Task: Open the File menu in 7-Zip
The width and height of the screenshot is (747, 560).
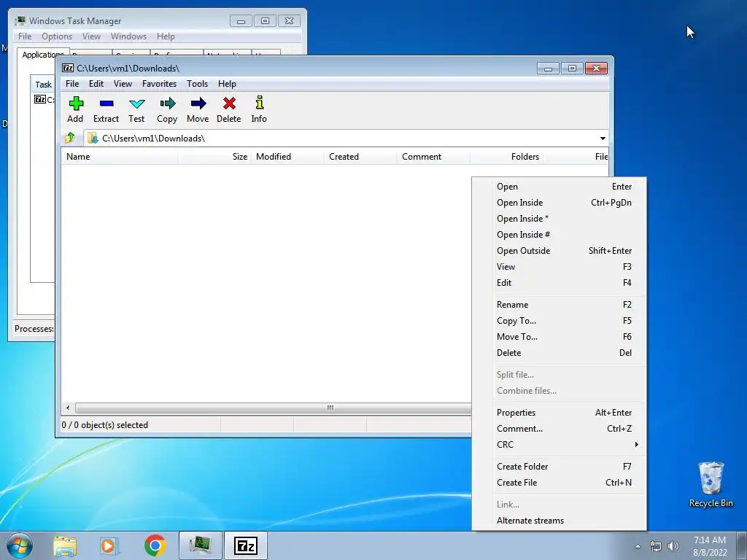Action: (72, 84)
